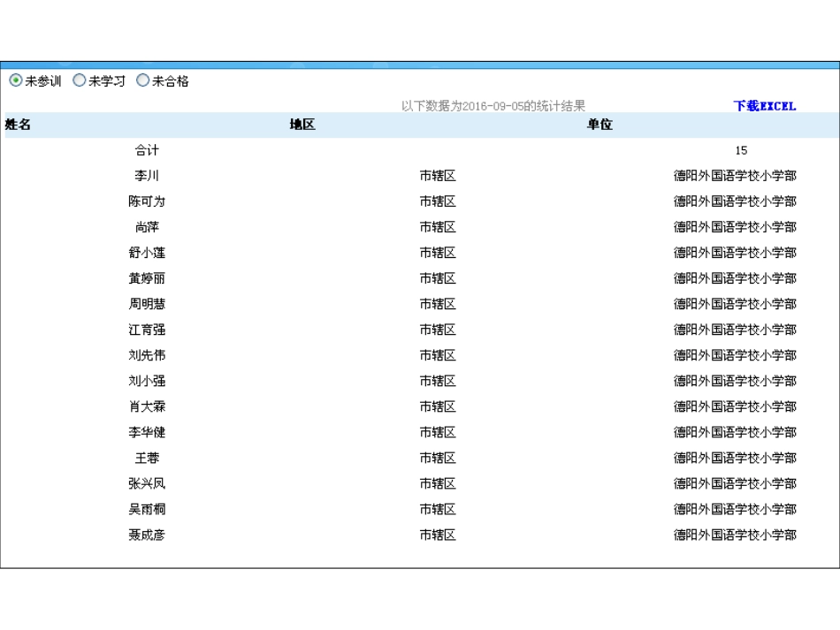Click the 下载EXCEL download link
The height and width of the screenshot is (630, 840).
(x=765, y=106)
